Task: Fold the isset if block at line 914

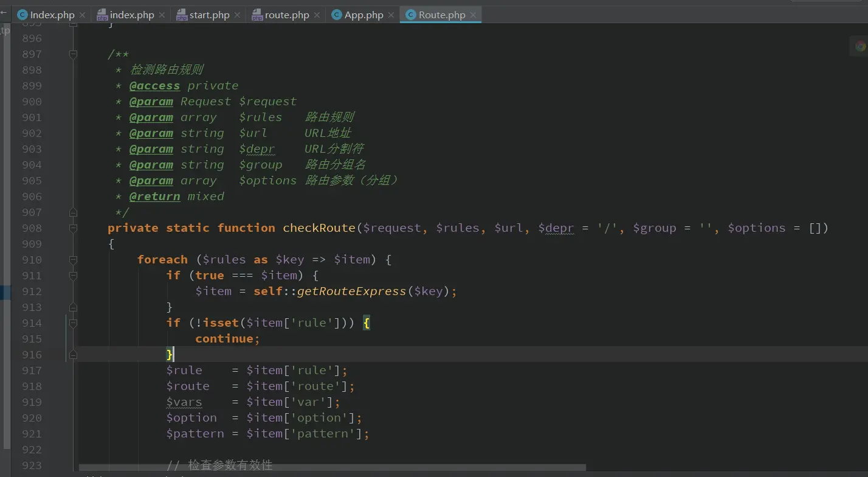Action: (74, 323)
